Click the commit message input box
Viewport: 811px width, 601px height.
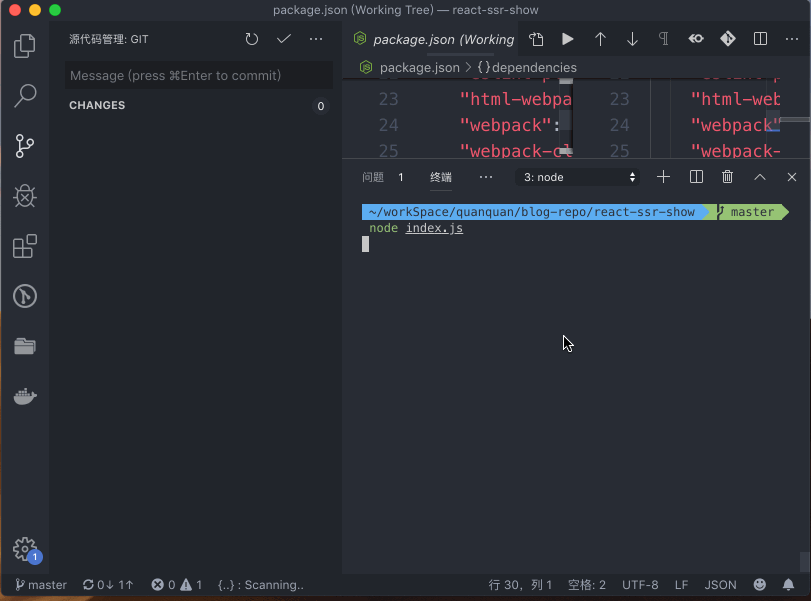click(x=199, y=76)
